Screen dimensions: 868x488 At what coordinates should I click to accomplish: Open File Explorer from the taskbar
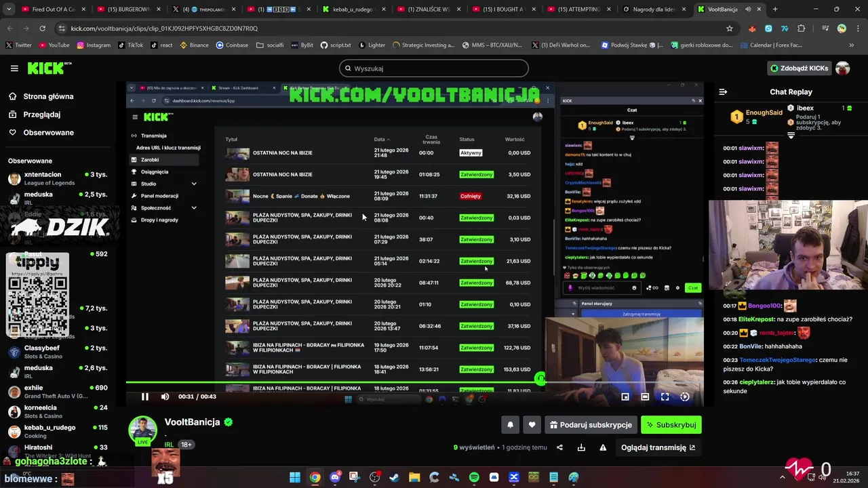pos(414,477)
